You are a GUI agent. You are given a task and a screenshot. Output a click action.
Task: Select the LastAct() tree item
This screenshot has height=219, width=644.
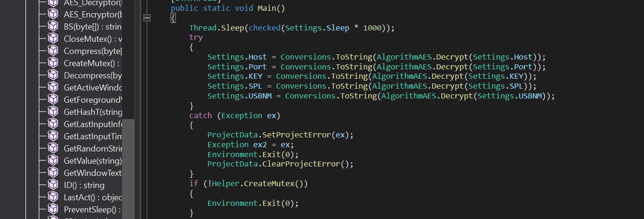[92, 197]
